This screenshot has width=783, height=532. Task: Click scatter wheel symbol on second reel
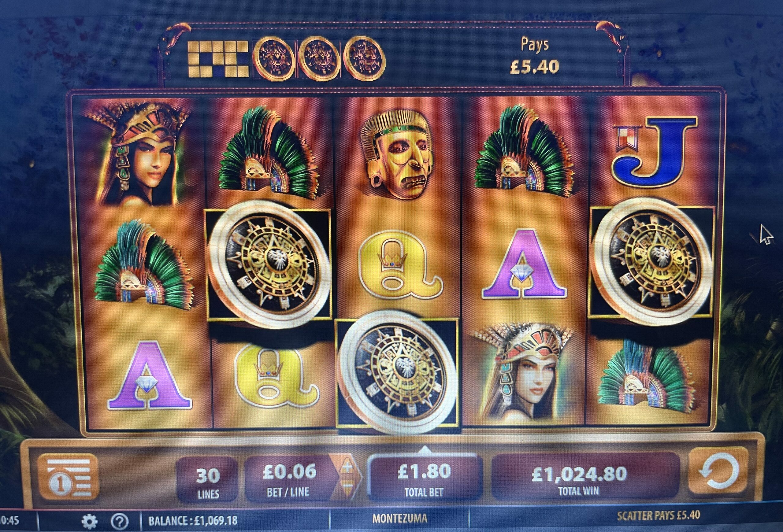pyautogui.click(x=269, y=264)
